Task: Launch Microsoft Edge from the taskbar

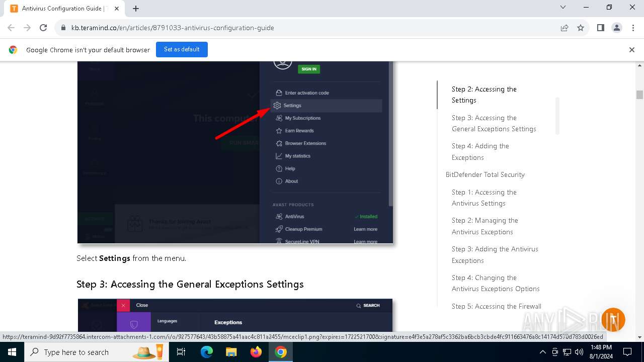Action: (x=207, y=352)
